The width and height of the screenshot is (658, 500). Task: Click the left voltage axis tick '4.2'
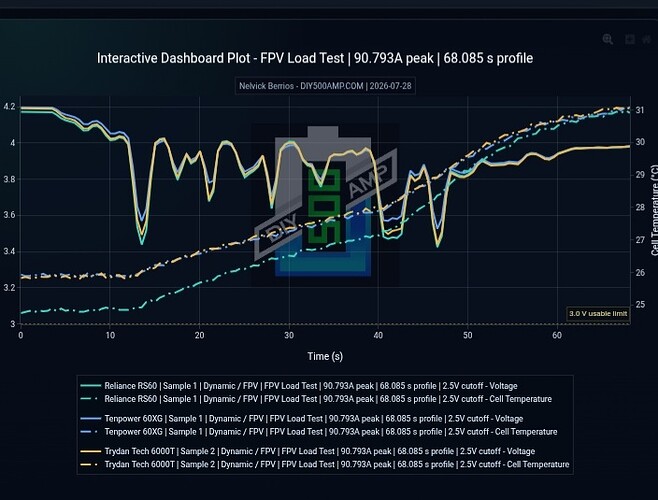pyautogui.click(x=9, y=107)
